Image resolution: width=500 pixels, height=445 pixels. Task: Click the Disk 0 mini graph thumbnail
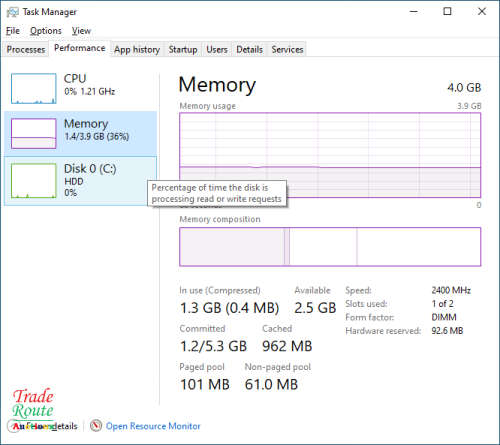[33, 181]
